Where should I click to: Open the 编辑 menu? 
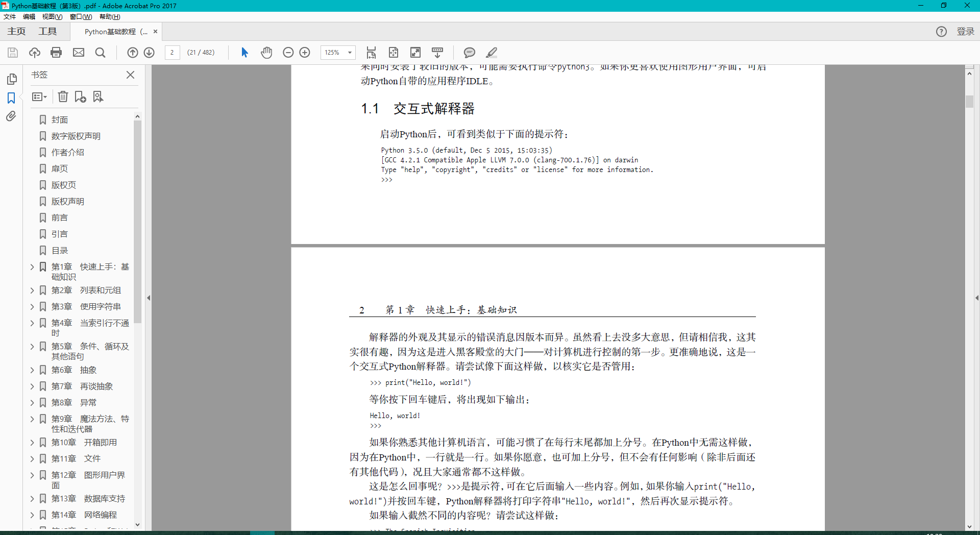29,17
